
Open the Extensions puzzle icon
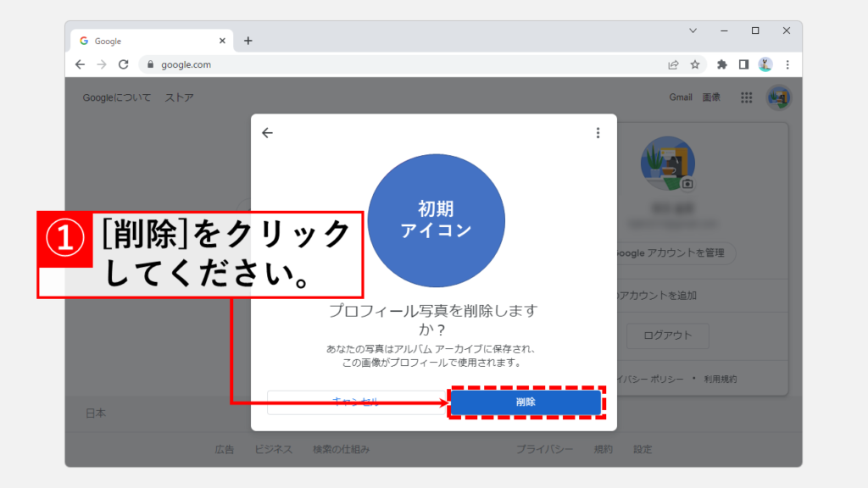click(x=722, y=64)
